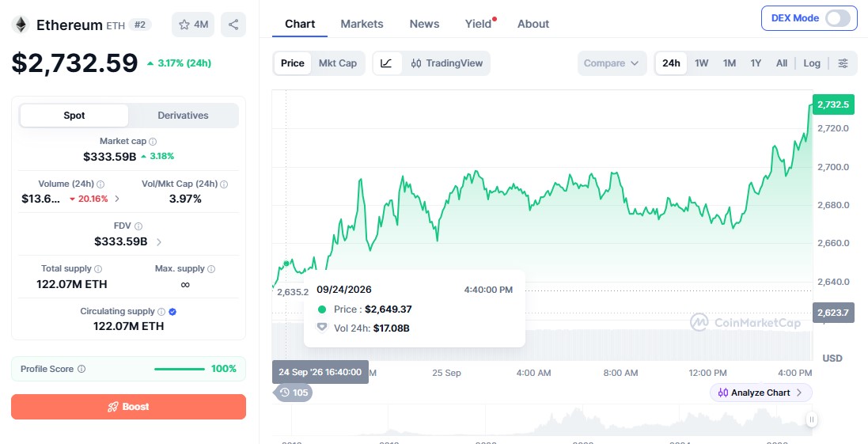Open the share icon button

pyautogui.click(x=233, y=25)
